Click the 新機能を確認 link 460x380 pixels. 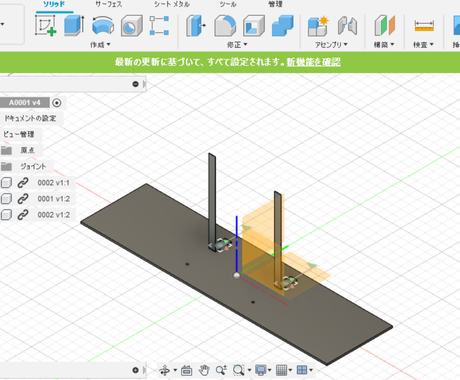point(314,62)
